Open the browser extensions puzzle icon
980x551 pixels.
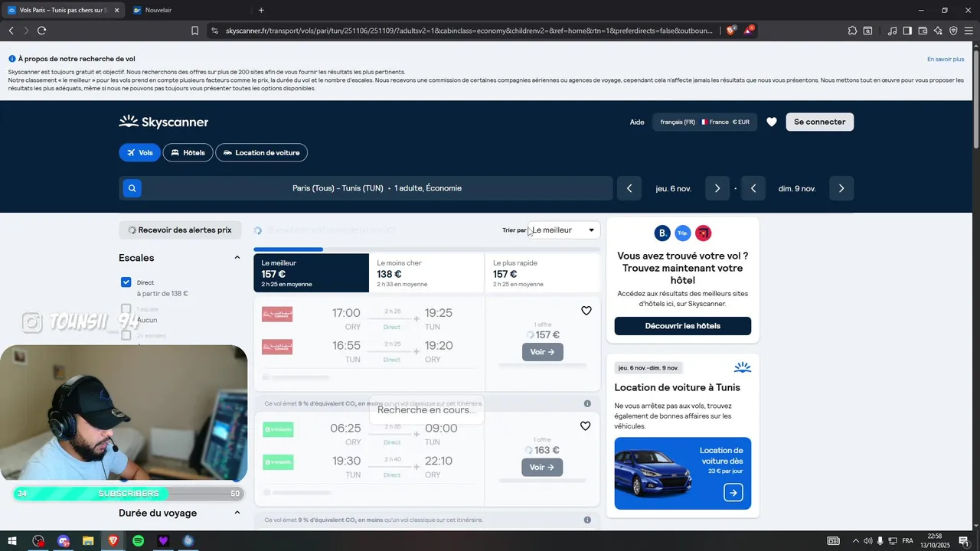tap(852, 31)
